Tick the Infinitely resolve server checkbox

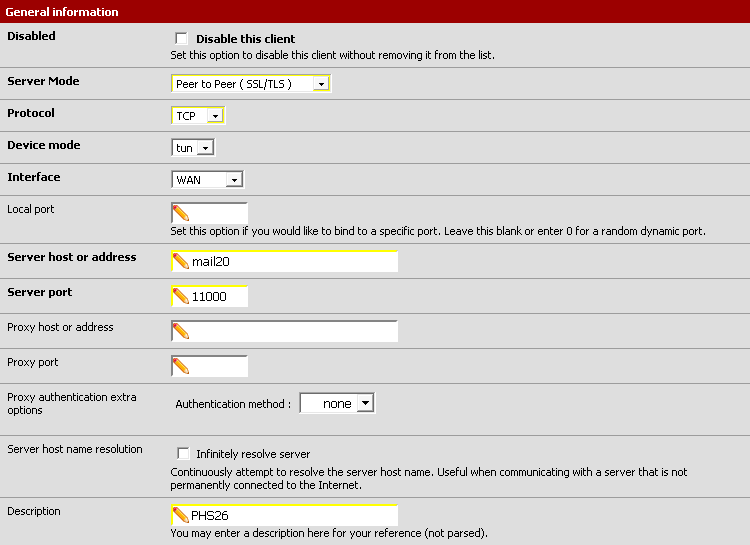pyautogui.click(x=183, y=453)
